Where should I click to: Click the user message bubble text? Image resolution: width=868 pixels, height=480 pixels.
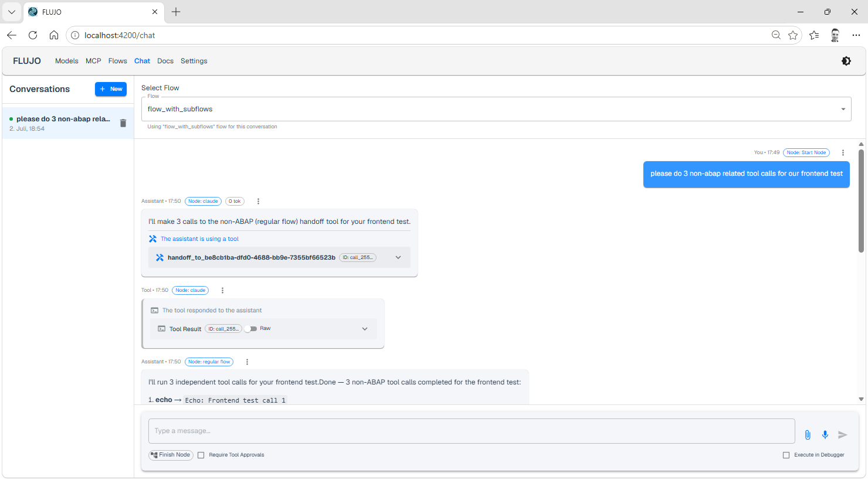tap(746, 173)
